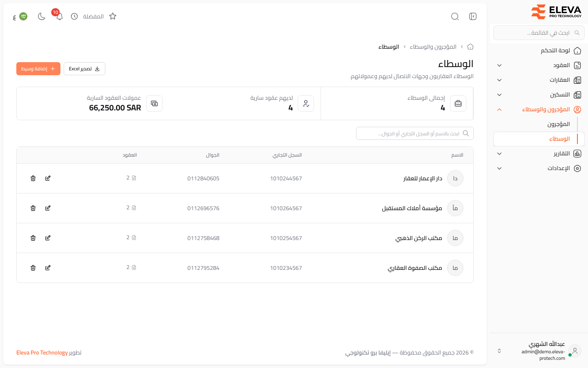Delete مكتب الصفوة العقاري broker
The width and height of the screenshot is (588, 368).
[33, 268]
